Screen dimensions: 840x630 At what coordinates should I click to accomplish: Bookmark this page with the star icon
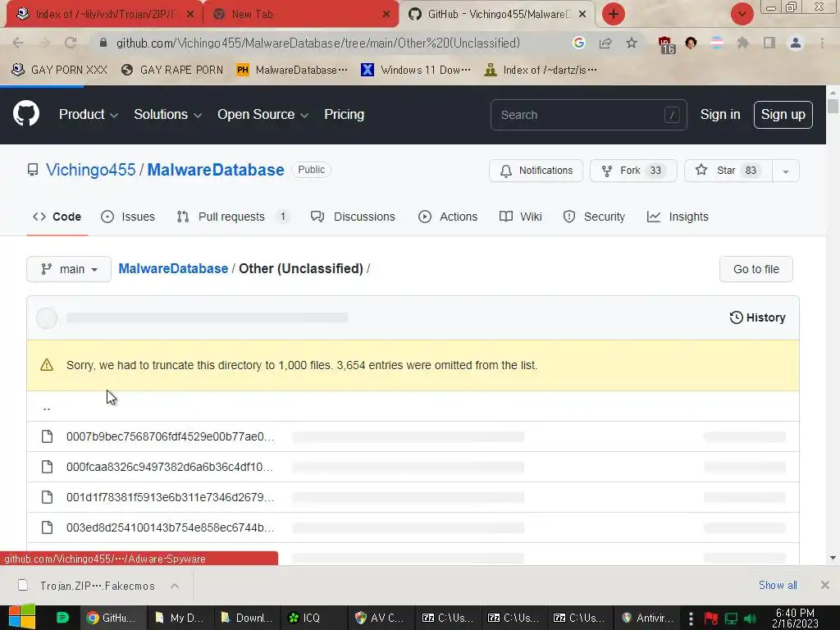[632, 43]
